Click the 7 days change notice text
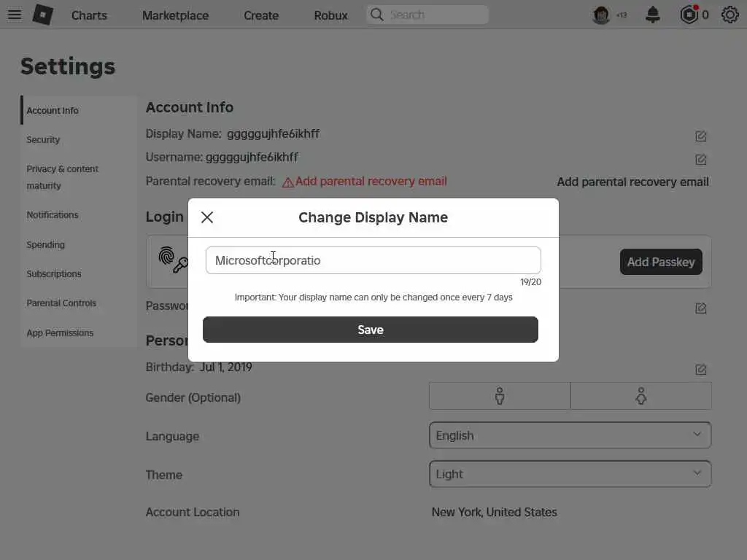The width and height of the screenshot is (747, 560). click(373, 297)
